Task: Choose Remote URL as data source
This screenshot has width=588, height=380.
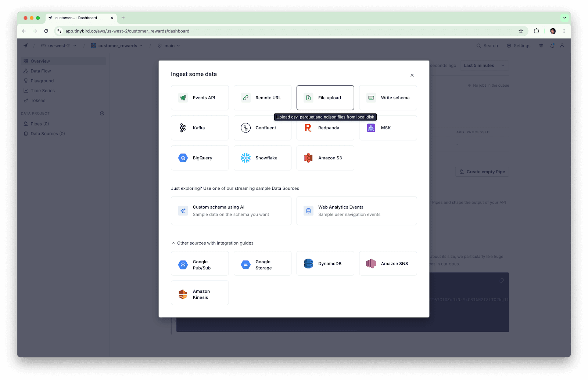Action: tap(262, 98)
